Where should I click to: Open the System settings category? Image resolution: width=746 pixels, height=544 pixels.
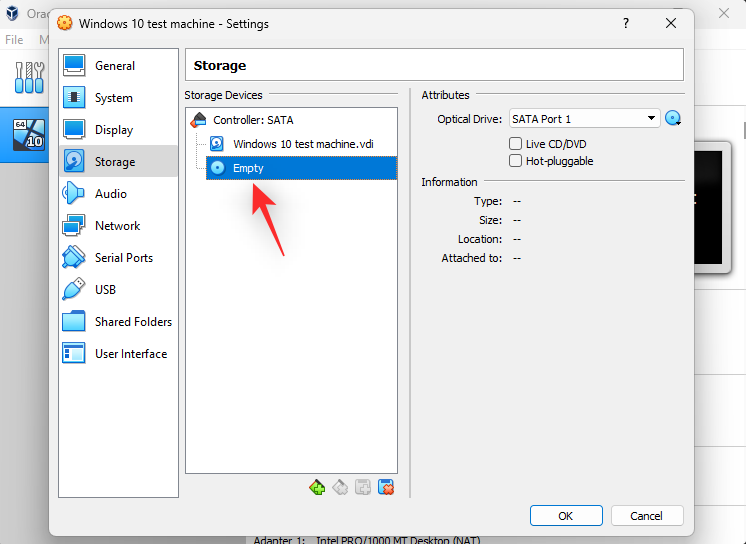click(x=118, y=98)
